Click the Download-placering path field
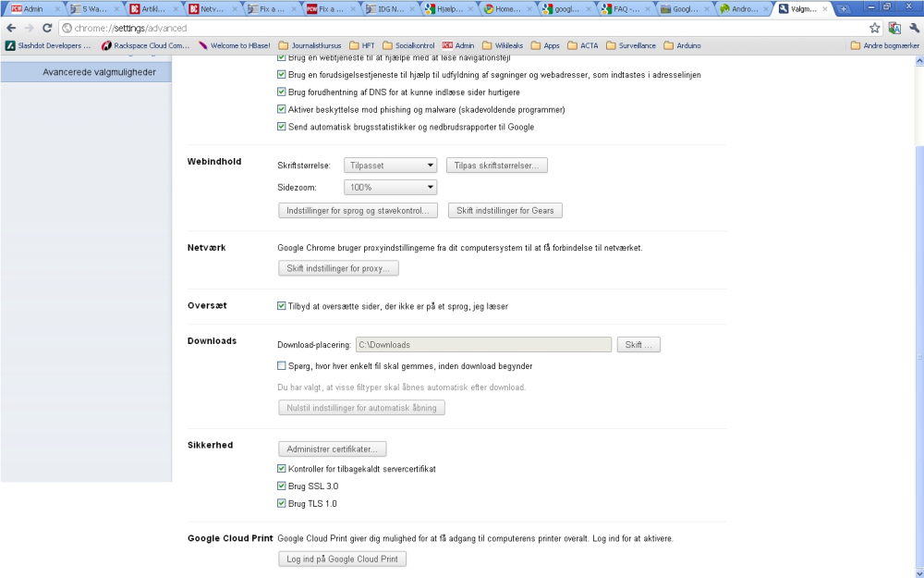Viewport: 924px width, 578px height. tap(483, 344)
